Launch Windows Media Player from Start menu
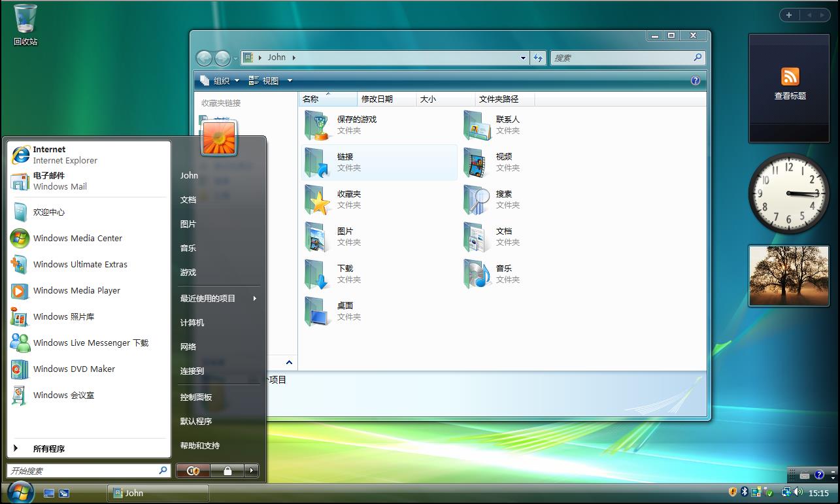The height and width of the screenshot is (504, 840). click(x=76, y=290)
